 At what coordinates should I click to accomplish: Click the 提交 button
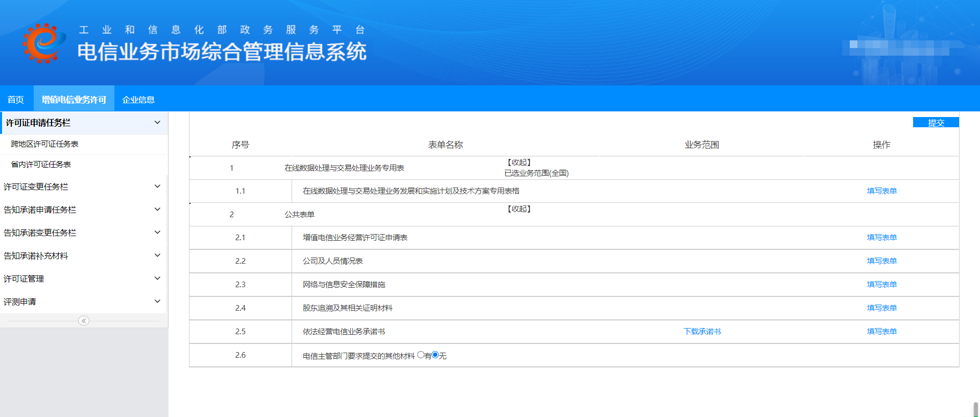coord(936,123)
